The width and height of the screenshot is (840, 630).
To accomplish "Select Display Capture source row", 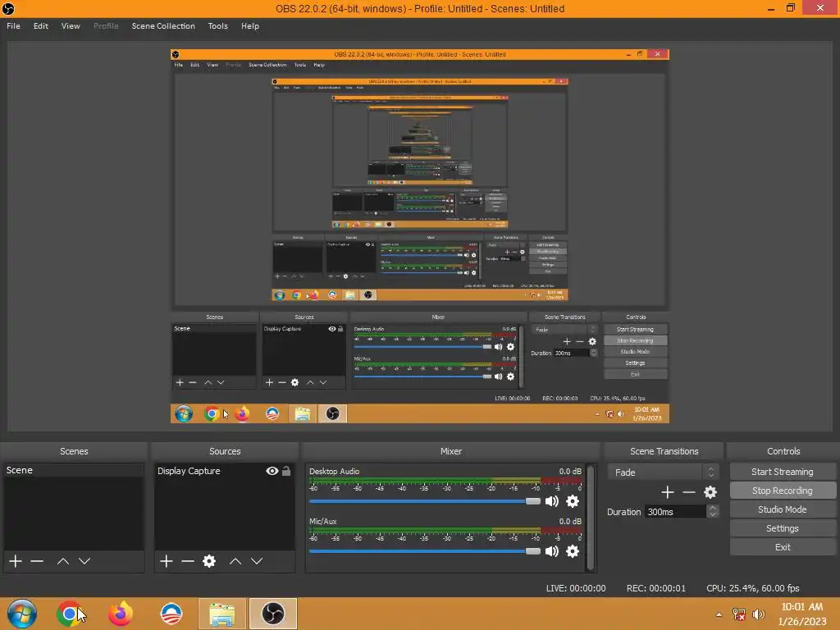I will coord(225,471).
